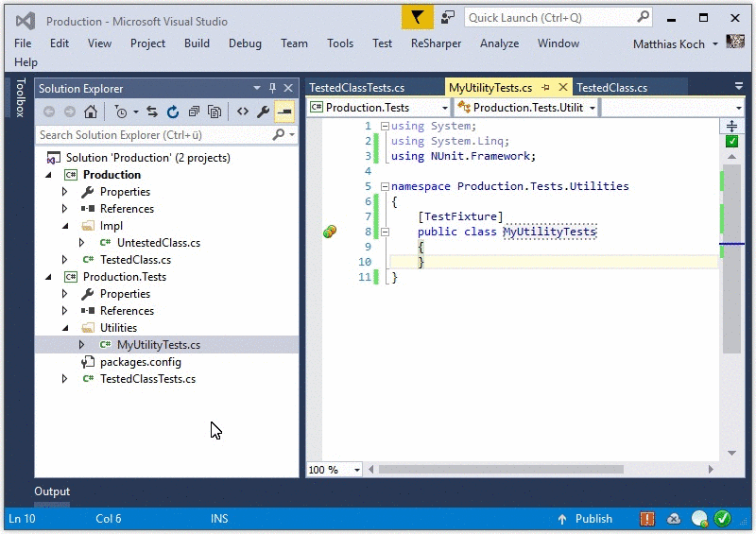Image resolution: width=756 pixels, height=534 pixels.
Task: Click the Solution Explorer Home icon
Action: coord(91,112)
